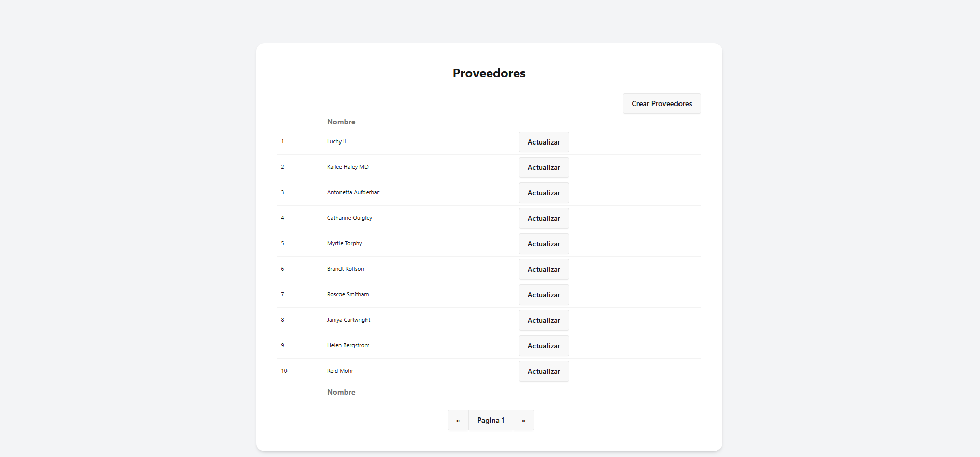Click Actualizar for Myrtle Torphy
The width and height of the screenshot is (980, 457).
click(543, 244)
